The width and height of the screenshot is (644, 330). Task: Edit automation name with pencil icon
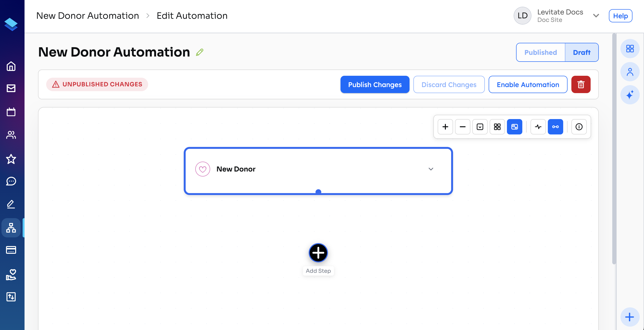200,52
